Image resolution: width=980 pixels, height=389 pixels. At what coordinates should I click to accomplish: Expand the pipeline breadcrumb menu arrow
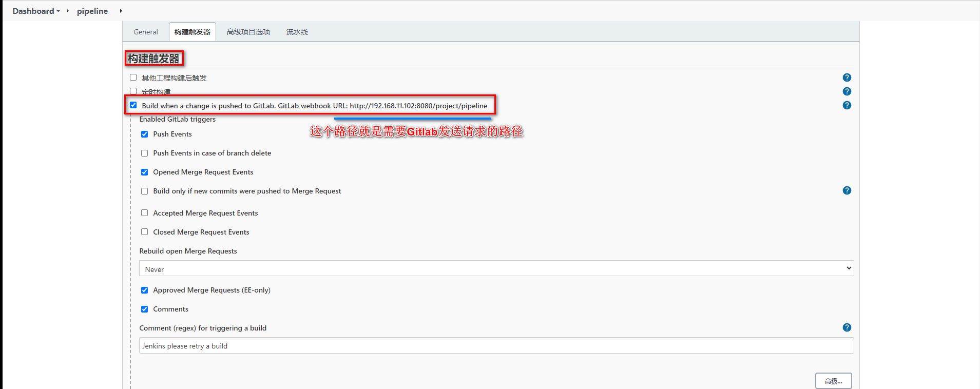point(121,11)
